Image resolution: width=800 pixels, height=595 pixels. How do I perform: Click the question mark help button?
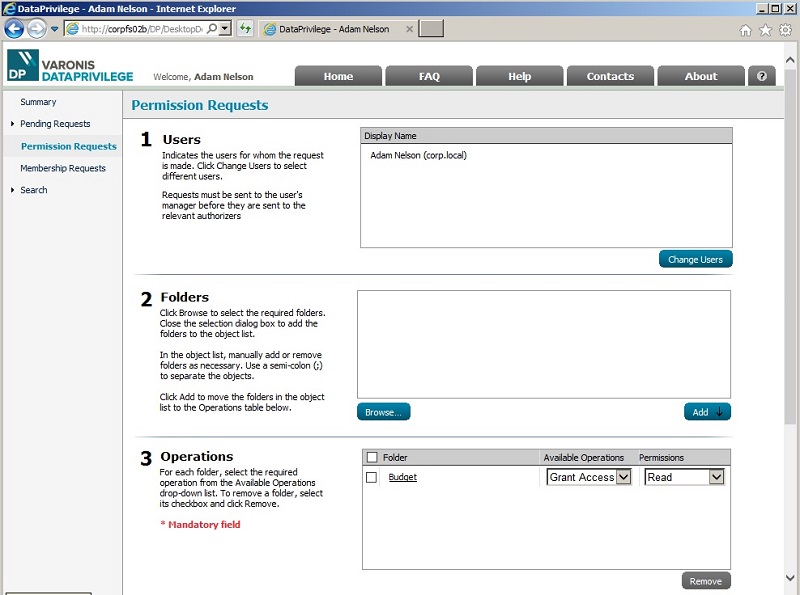(762, 76)
